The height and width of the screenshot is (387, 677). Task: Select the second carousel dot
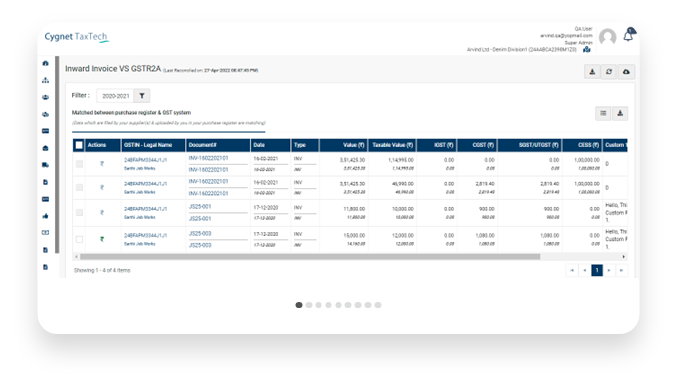[x=309, y=305]
